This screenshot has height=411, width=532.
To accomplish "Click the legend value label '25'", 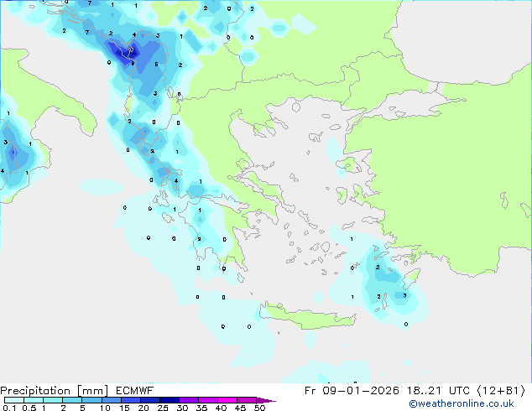I will pyautogui.click(x=163, y=408).
